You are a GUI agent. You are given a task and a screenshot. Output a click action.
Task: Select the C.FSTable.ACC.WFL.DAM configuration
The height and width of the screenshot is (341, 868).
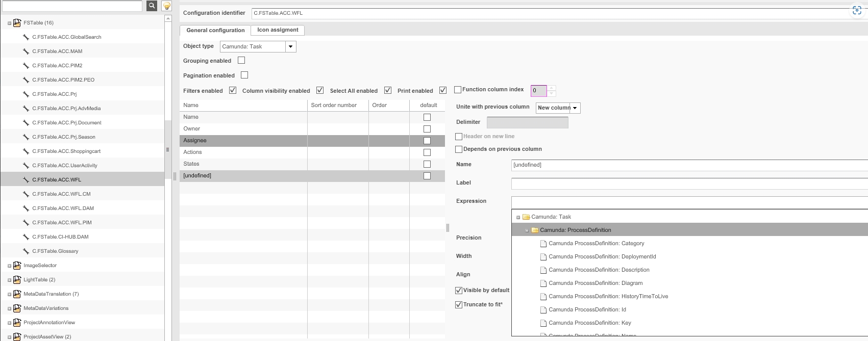(x=63, y=208)
